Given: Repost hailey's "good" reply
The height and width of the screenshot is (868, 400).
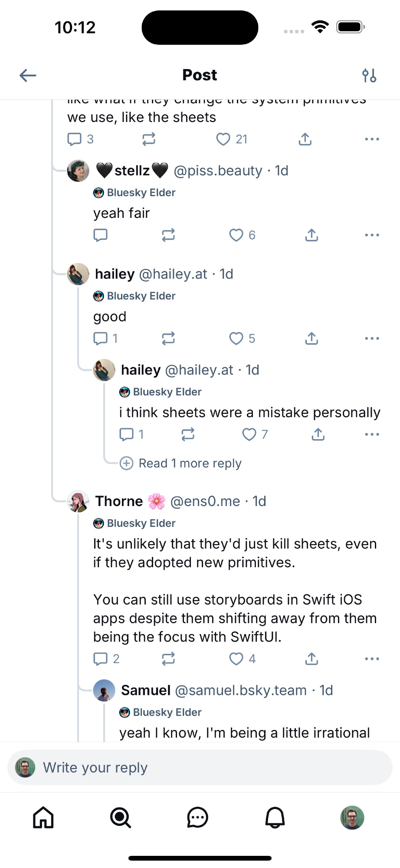Looking at the screenshot, I should [168, 339].
